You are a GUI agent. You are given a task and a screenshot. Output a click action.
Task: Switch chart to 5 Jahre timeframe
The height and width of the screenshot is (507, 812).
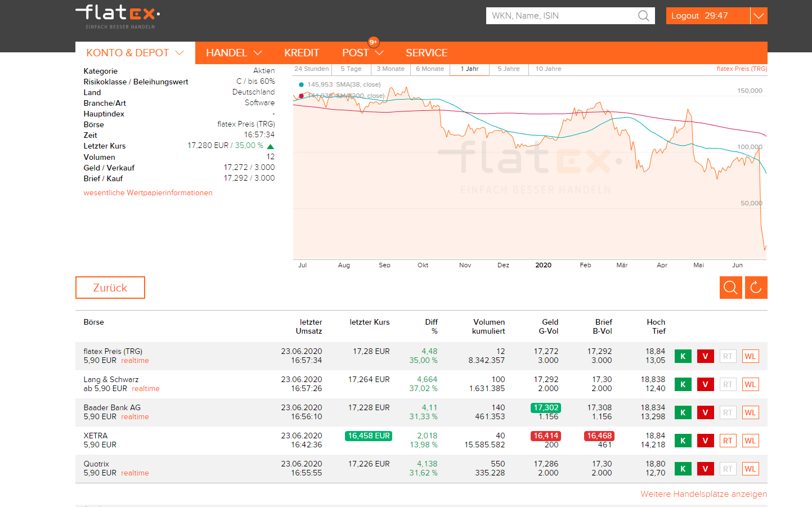508,69
